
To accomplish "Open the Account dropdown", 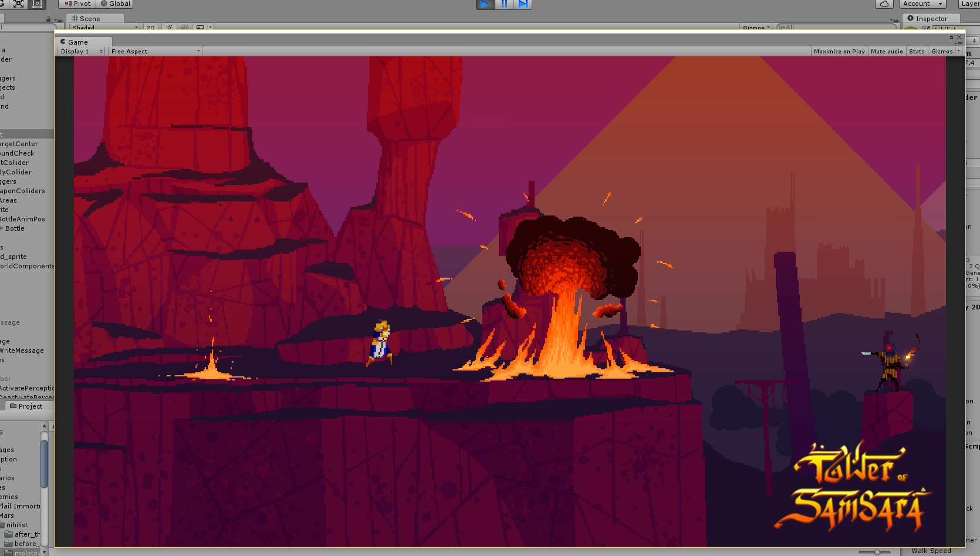I will pos(922,4).
